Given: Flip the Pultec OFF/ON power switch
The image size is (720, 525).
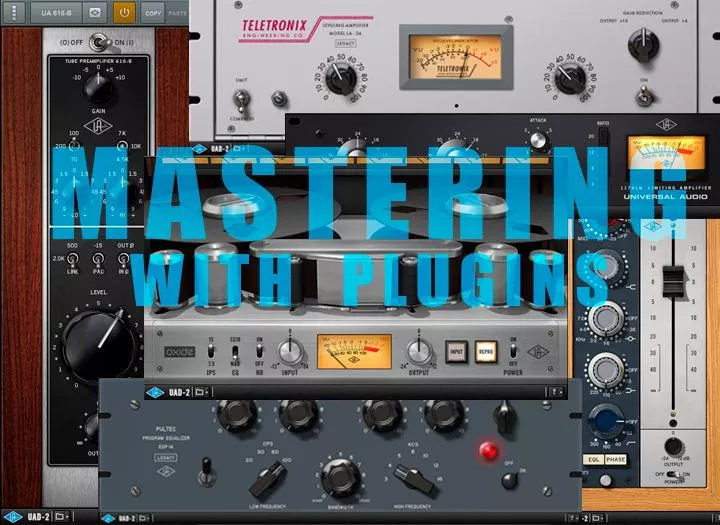Looking at the screenshot, I should pyautogui.click(x=510, y=480).
